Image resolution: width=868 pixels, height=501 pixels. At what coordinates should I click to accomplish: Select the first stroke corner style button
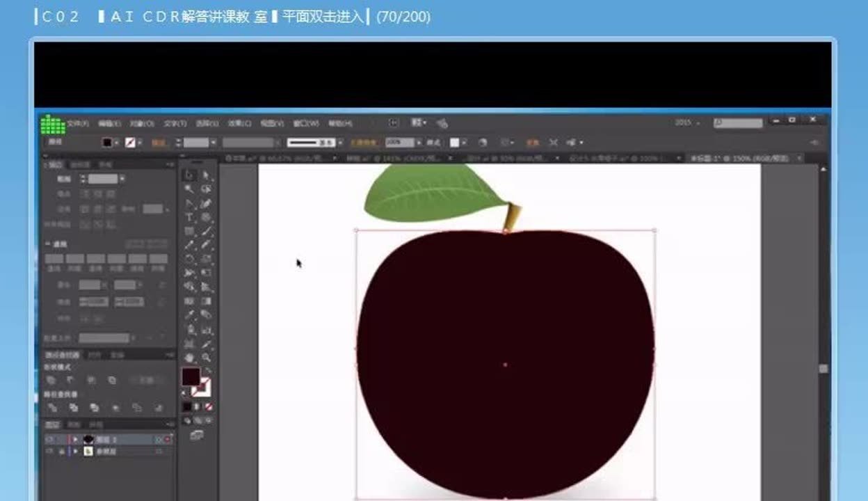pos(84,208)
